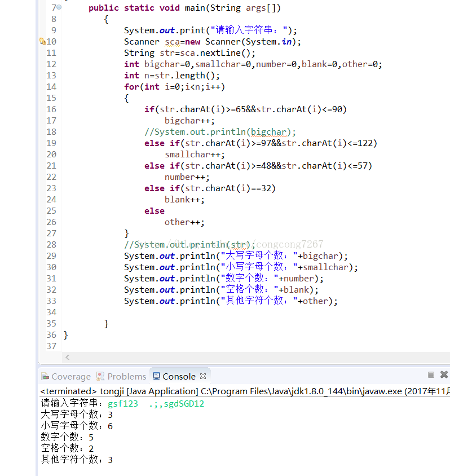The width and height of the screenshot is (450, 476).
Task: Click console output '空格个数: 2'
Action: pyautogui.click(x=67, y=448)
